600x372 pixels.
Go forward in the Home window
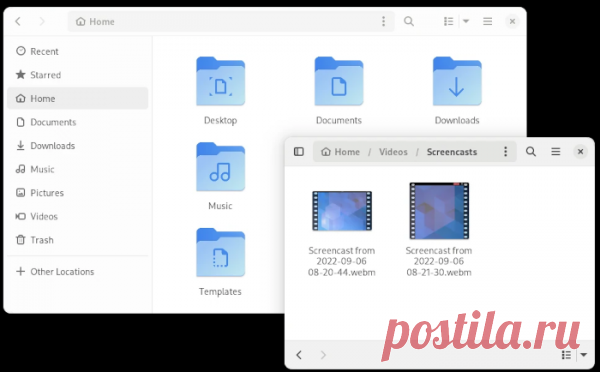point(42,21)
